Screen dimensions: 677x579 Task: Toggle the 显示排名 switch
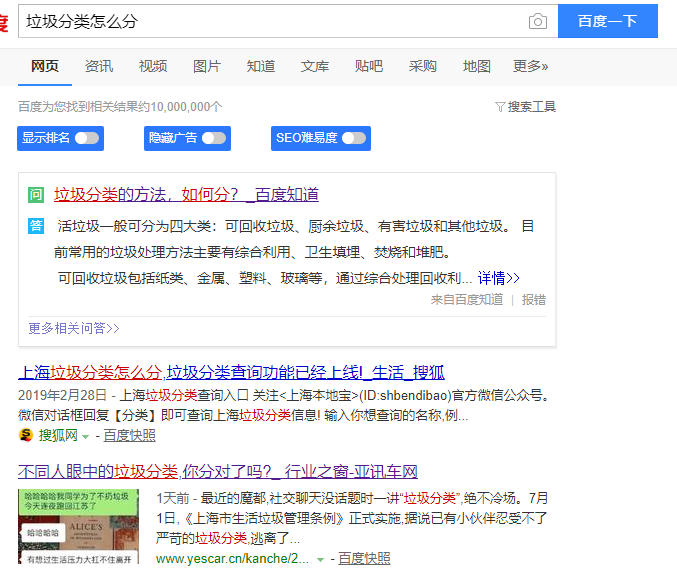(x=87, y=138)
